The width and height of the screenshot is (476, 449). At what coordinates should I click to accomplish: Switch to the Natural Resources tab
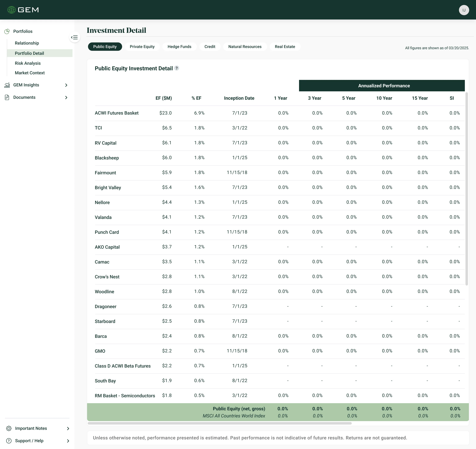coord(245,47)
